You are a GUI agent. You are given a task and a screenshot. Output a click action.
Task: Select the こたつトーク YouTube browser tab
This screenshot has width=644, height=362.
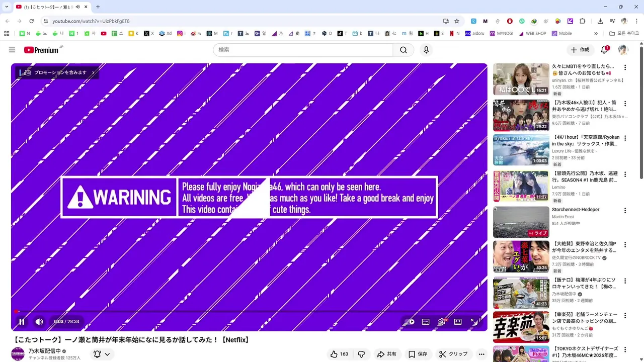click(x=52, y=7)
